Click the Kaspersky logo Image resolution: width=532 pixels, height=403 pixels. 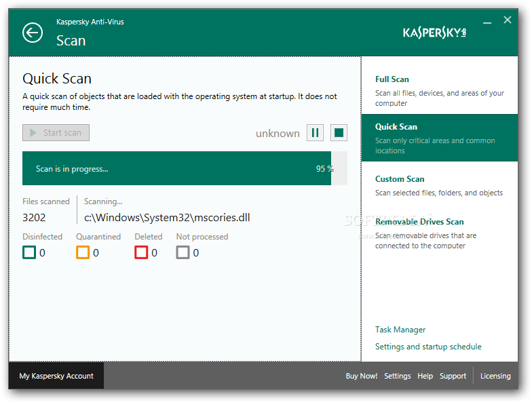coord(434,33)
